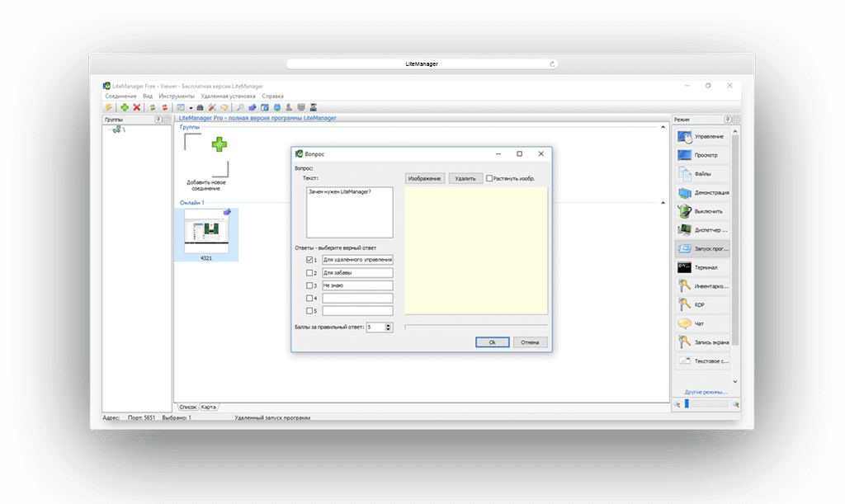Viewport: 845px width, 504px height.
Task: Select the Выключить power mode
Action: point(703,212)
